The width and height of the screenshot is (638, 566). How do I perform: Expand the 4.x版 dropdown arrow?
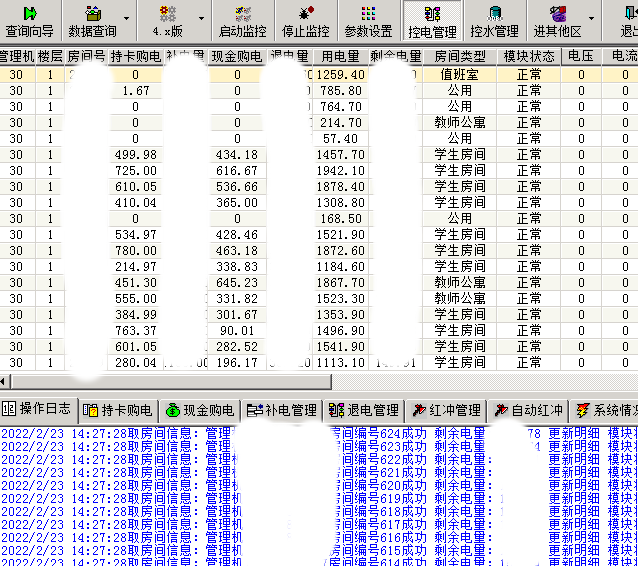[x=201, y=19]
